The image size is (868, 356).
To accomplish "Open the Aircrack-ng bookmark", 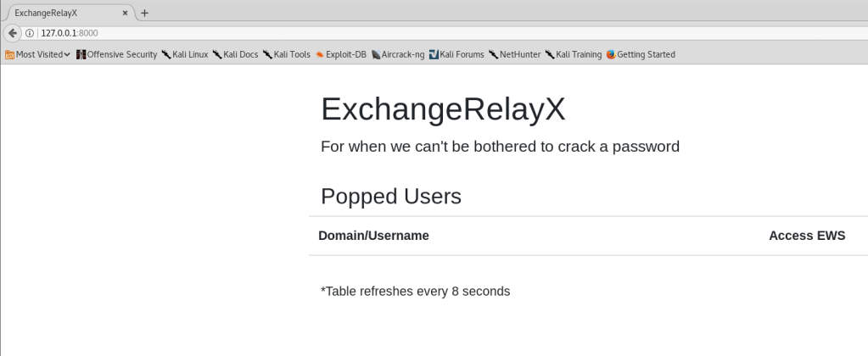I will point(399,54).
